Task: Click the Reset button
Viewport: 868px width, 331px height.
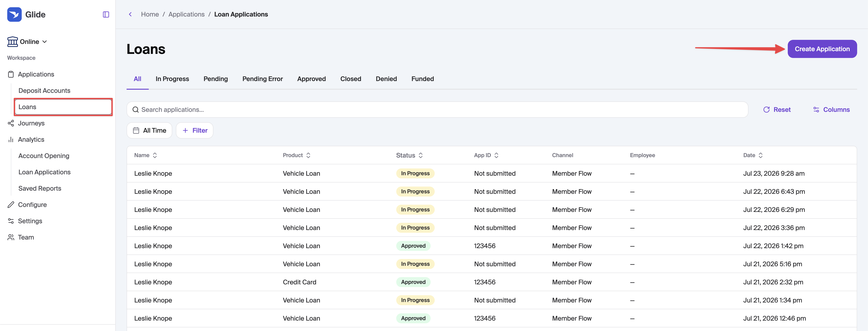Action: [777, 110]
